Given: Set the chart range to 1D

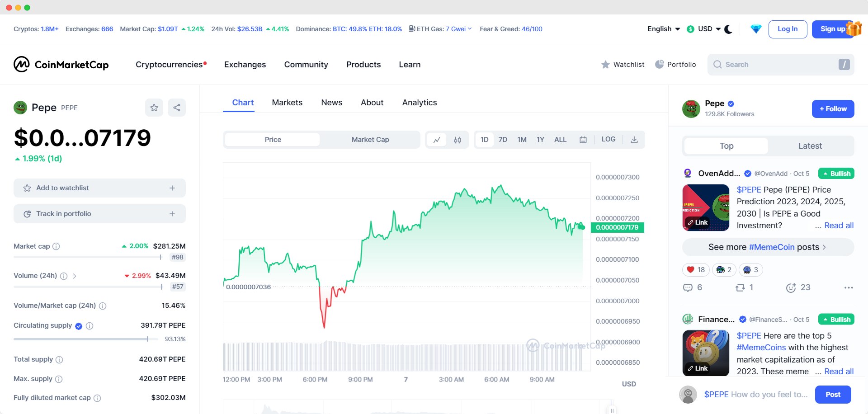Looking at the screenshot, I should tap(485, 140).
